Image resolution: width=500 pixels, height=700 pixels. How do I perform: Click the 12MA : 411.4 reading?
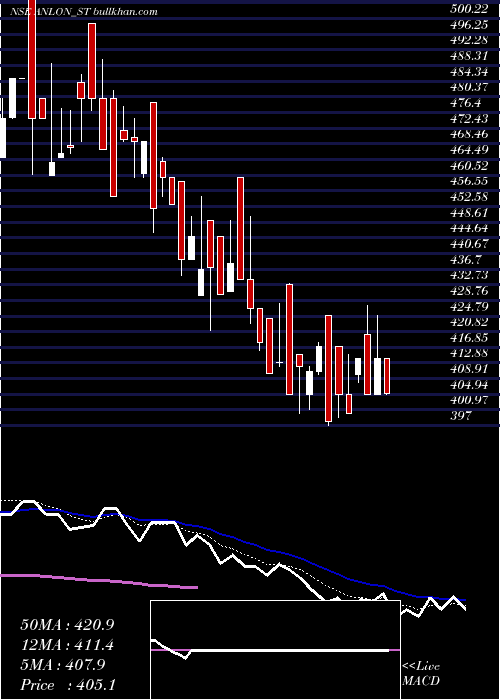(x=67, y=645)
